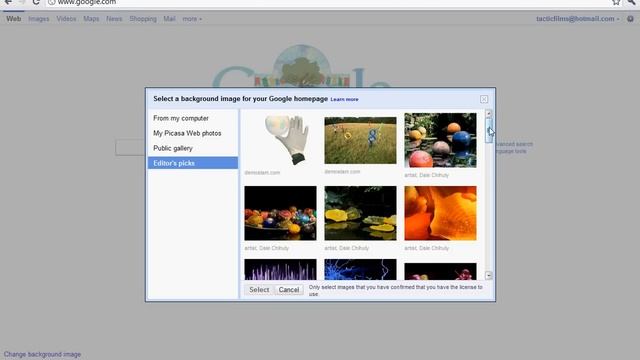Viewport: 640px width, 360px height.
Task: Reload the page using the browser refresh icon
Action: click(x=36, y=2)
